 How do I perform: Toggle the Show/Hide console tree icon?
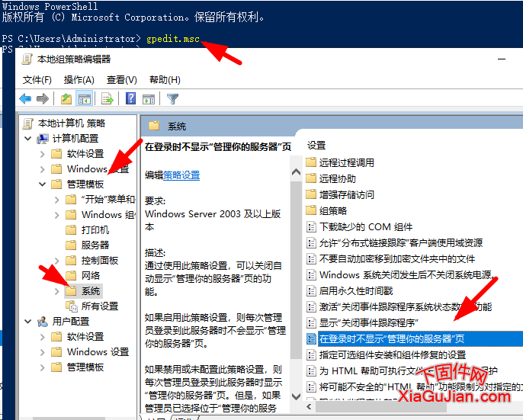pyautogui.click(x=84, y=99)
